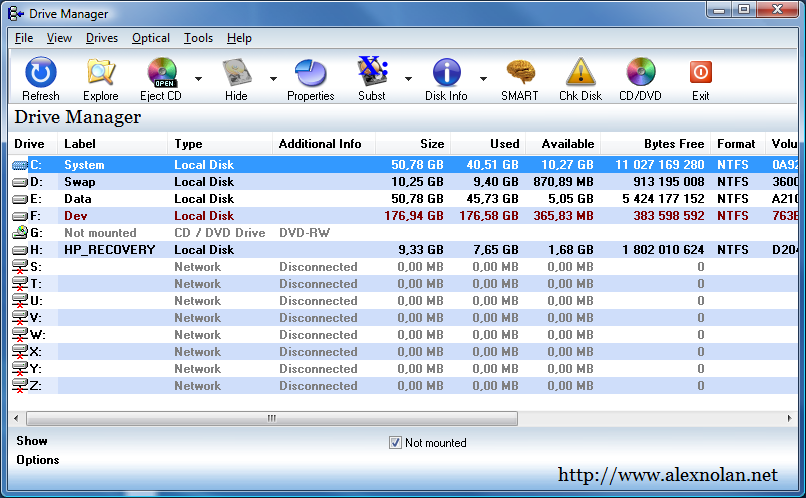806x498 pixels.
Task: Click the Eject CD disc icon
Action: click(162, 72)
